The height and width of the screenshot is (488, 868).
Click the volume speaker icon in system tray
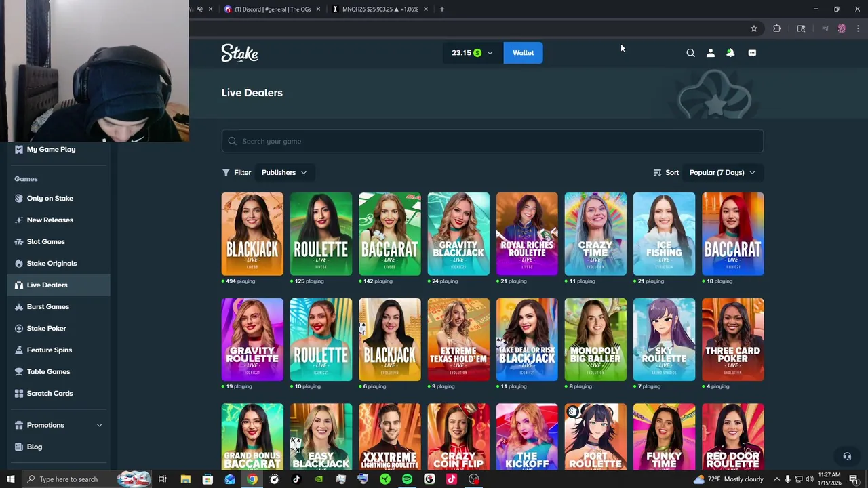click(809, 479)
